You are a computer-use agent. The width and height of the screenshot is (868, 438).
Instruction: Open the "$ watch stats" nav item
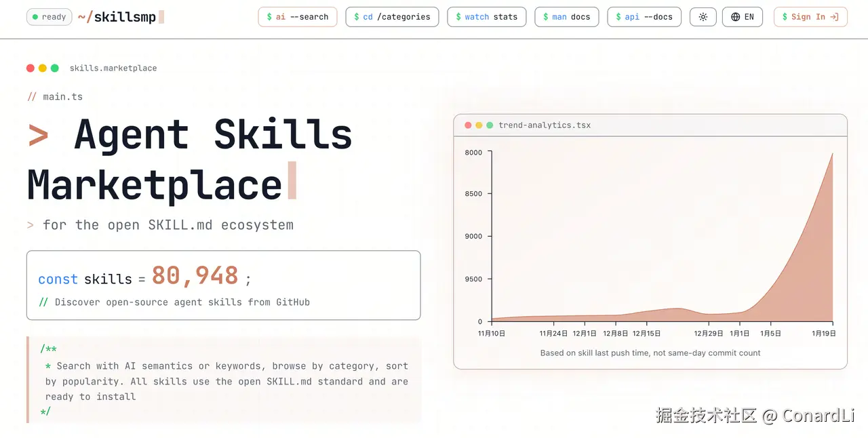pos(486,16)
